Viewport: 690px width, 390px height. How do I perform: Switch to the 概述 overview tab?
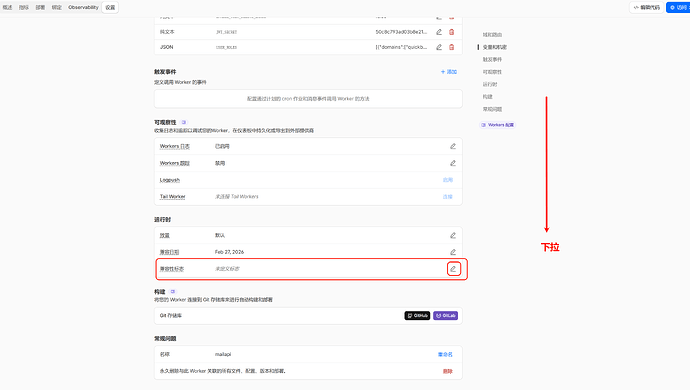[x=7, y=7]
